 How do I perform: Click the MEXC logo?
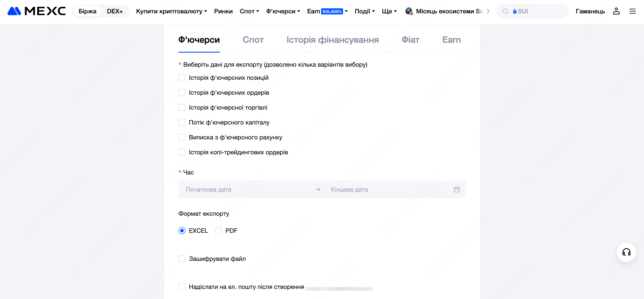(37, 11)
